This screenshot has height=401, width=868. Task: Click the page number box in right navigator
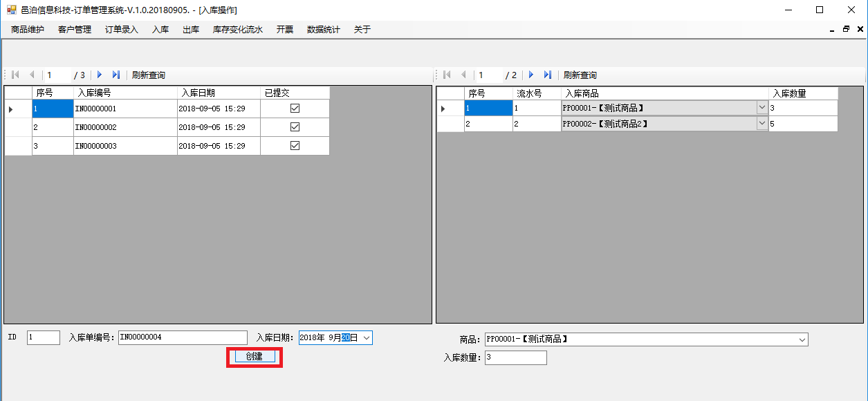[x=490, y=75]
